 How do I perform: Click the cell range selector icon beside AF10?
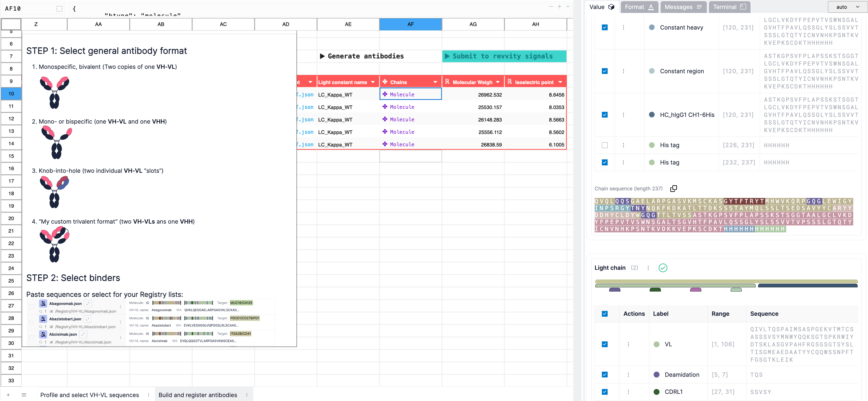pos(59,9)
